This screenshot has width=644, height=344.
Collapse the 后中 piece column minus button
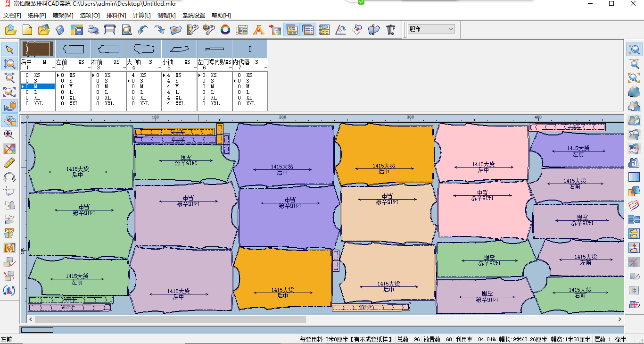point(53,68)
